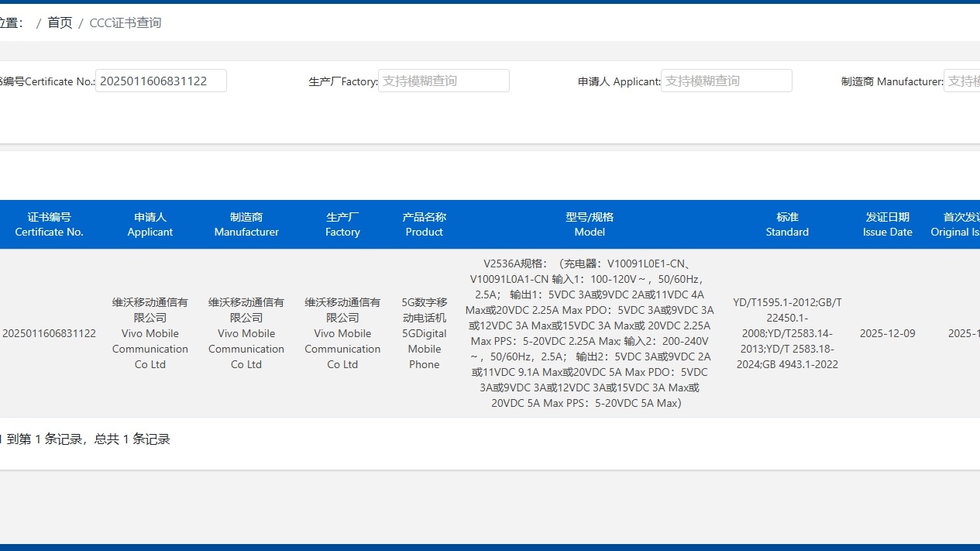Click the 生产厂Factory search box
The image size is (980, 551).
point(443,80)
